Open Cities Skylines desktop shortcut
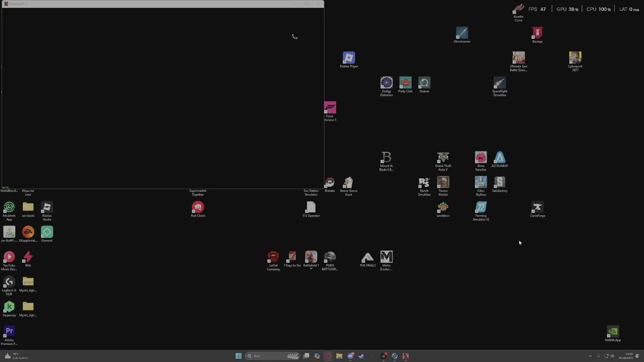Screen dimensions: 644x362 click(481, 187)
